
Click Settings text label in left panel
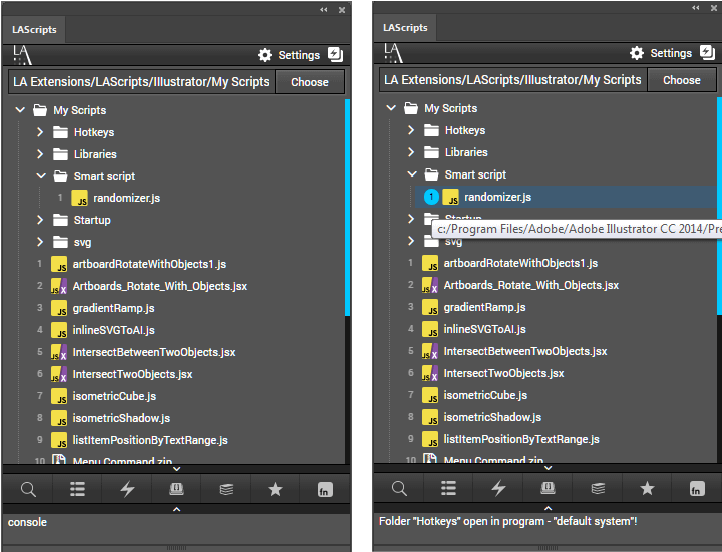(x=299, y=55)
